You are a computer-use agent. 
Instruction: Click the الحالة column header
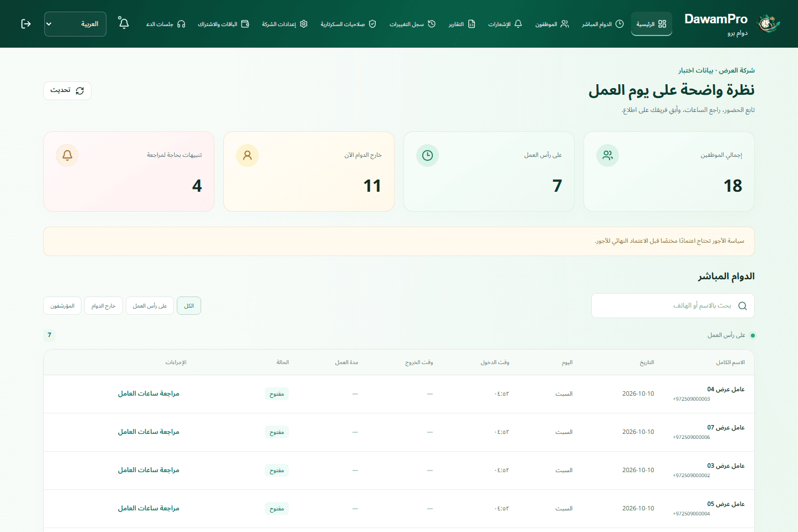[283, 362]
